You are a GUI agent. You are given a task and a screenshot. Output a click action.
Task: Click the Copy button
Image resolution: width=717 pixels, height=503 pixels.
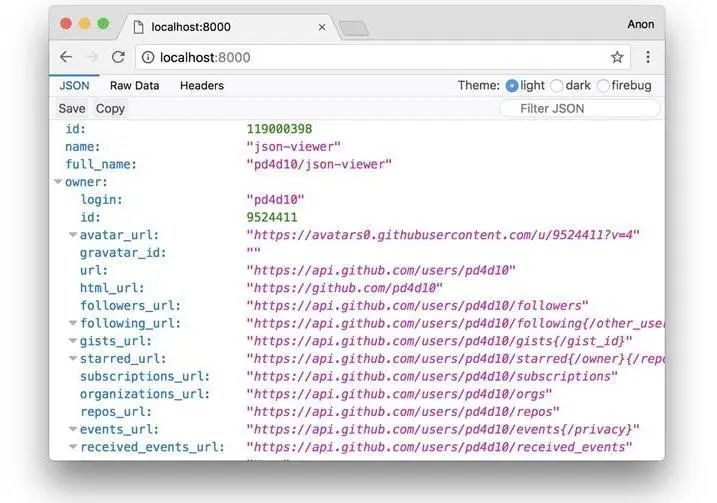pyautogui.click(x=110, y=108)
